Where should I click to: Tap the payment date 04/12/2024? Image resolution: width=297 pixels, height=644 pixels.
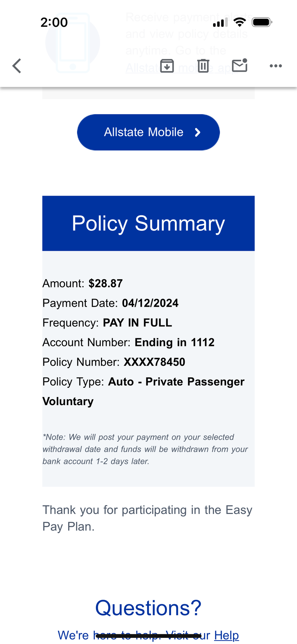pos(150,303)
